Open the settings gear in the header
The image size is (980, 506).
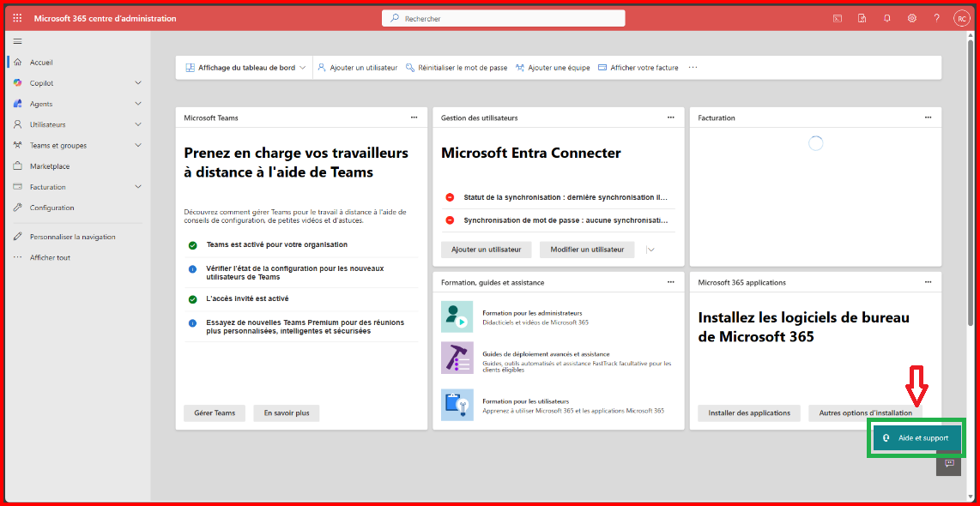click(x=912, y=18)
